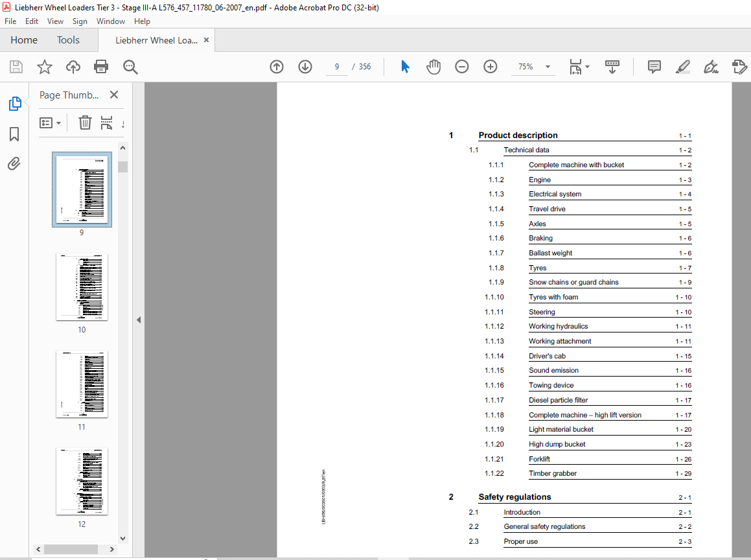This screenshot has width=751, height=560.
Task: Open the Window menu
Action: pyautogui.click(x=111, y=21)
